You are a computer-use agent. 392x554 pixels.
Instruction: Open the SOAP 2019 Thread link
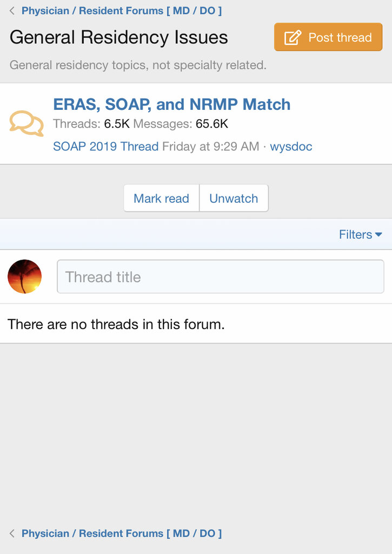coord(105,146)
